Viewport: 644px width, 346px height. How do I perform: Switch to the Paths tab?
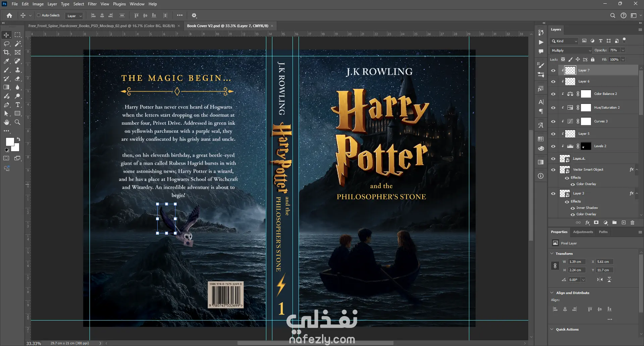click(x=603, y=232)
